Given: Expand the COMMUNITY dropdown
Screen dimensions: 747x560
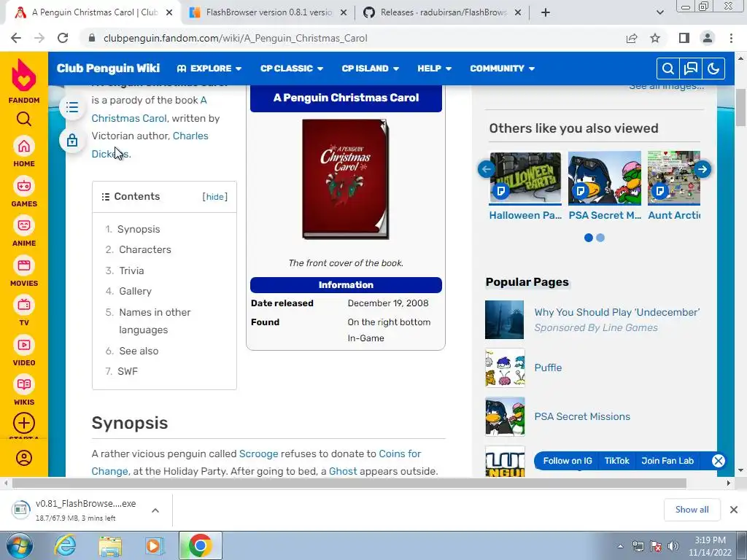Looking at the screenshot, I should pyautogui.click(x=502, y=69).
